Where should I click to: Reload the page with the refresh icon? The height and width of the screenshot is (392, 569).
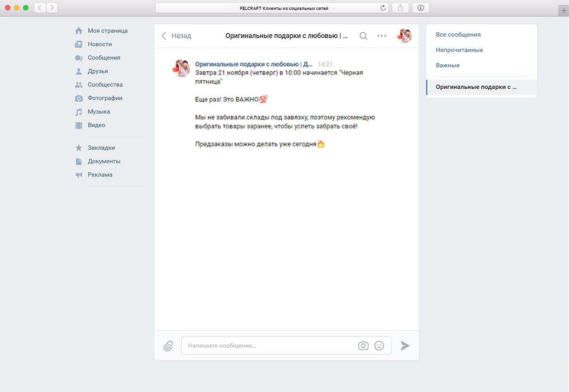coord(383,8)
